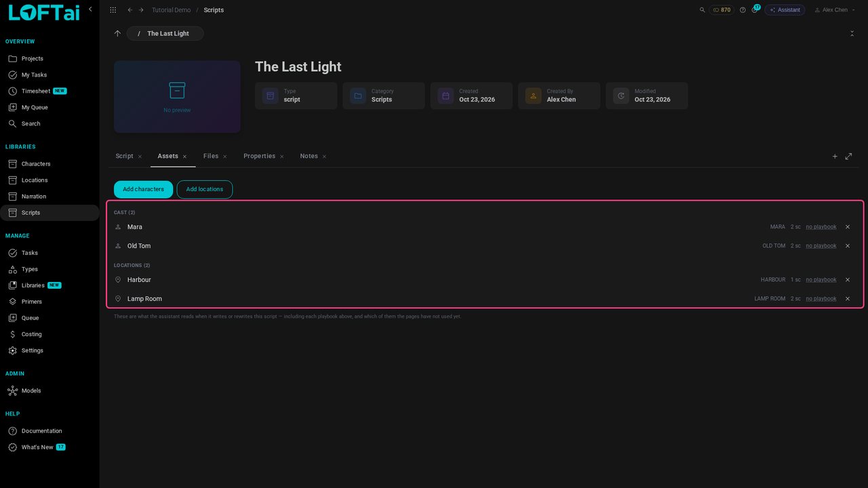The height and width of the screenshot is (488, 868).
Task: Open the Narration library
Action: coord(34,197)
